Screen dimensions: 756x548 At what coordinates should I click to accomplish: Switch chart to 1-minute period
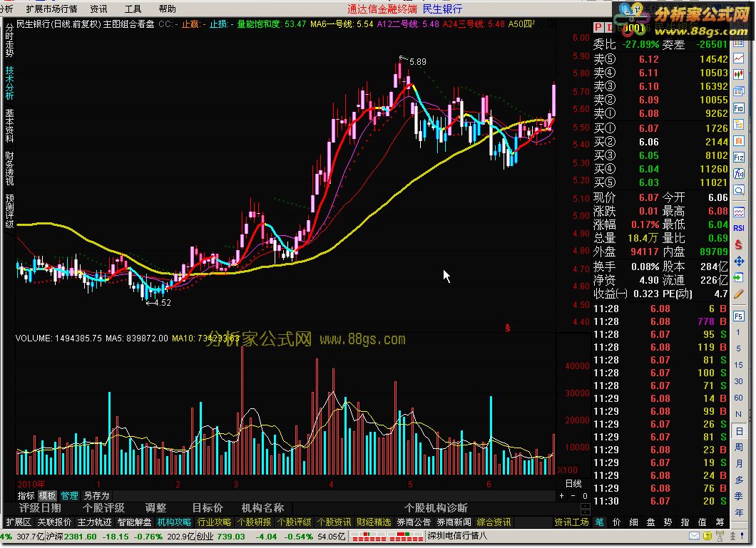[739, 332]
